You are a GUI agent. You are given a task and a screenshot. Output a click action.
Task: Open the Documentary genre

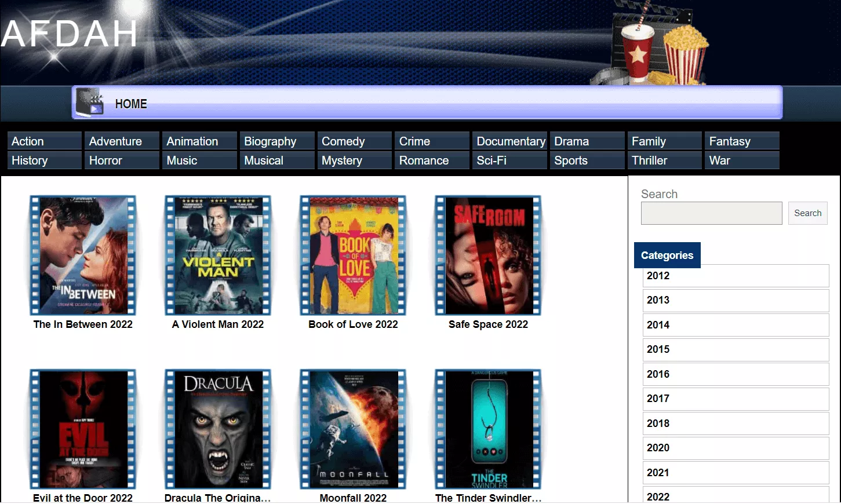[x=510, y=141]
